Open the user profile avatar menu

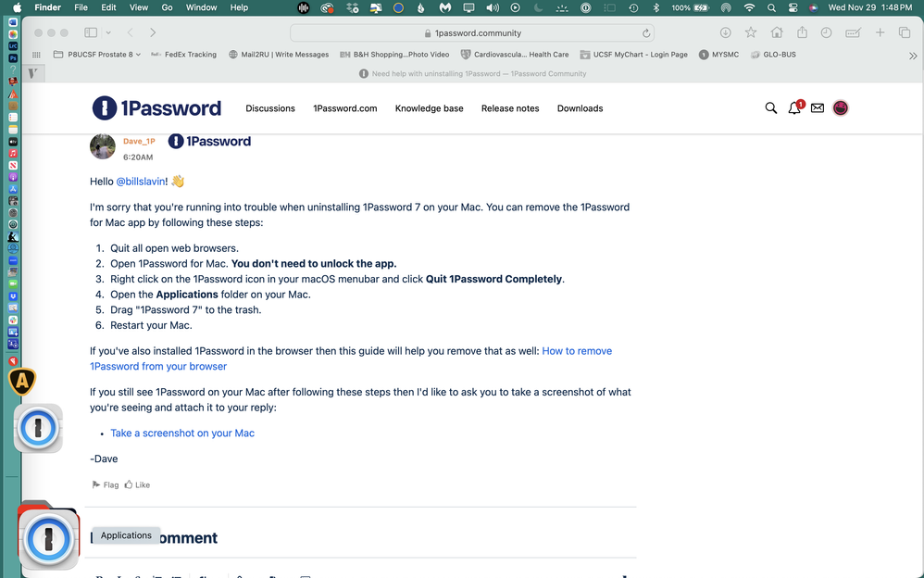[x=841, y=108]
